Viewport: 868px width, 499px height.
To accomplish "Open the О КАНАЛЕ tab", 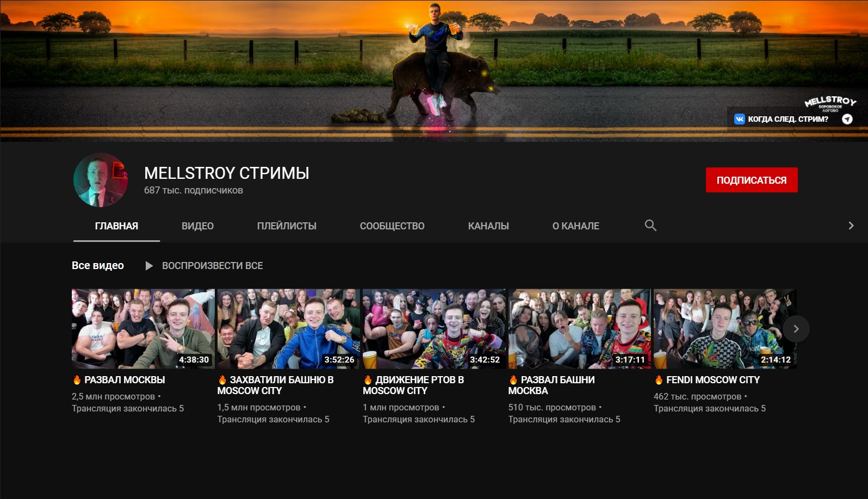I will click(x=575, y=226).
